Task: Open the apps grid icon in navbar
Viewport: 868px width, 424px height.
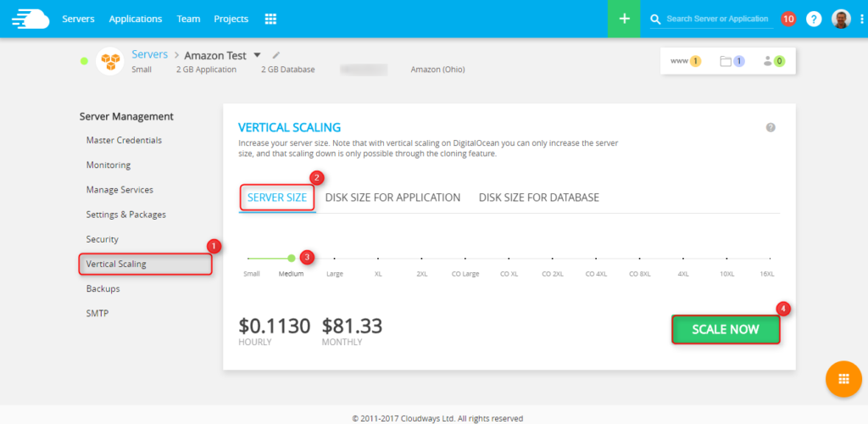Action: pyautogui.click(x=270, y=19)
